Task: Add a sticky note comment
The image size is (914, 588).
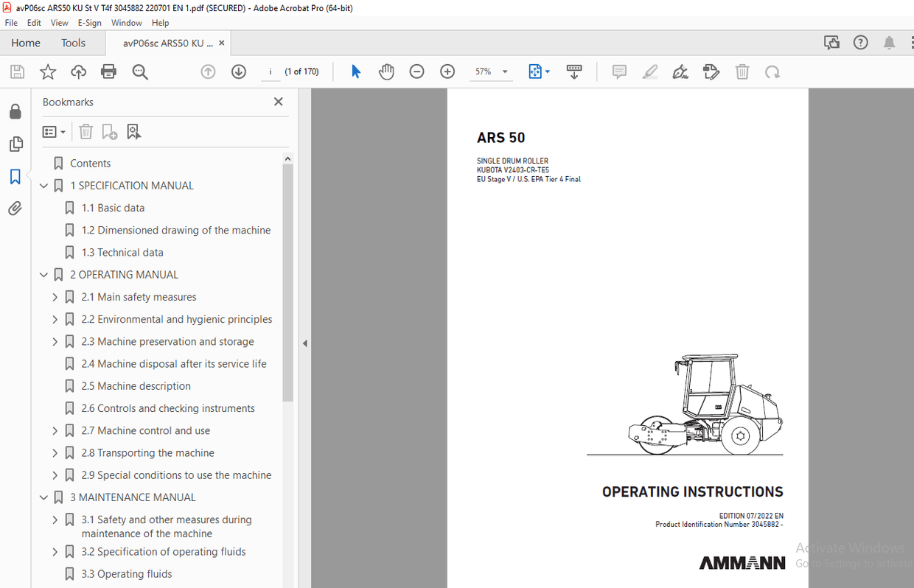Action: (x=619, y=71)
